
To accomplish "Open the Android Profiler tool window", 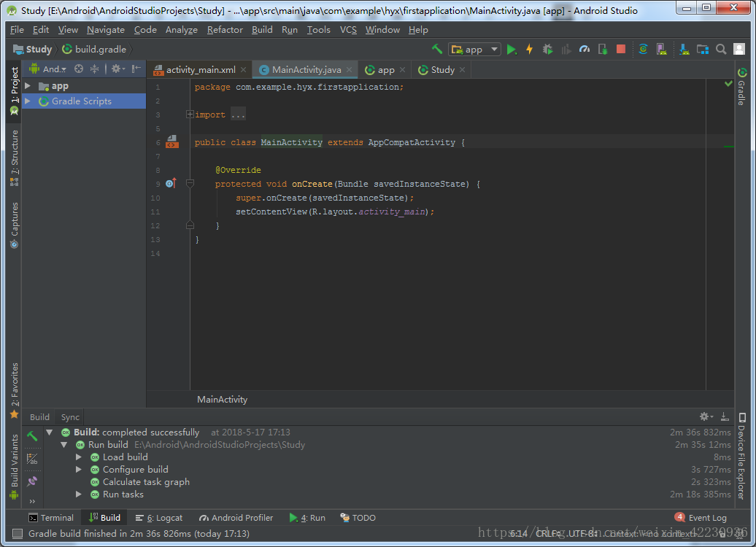I will (x=236, y=518).
